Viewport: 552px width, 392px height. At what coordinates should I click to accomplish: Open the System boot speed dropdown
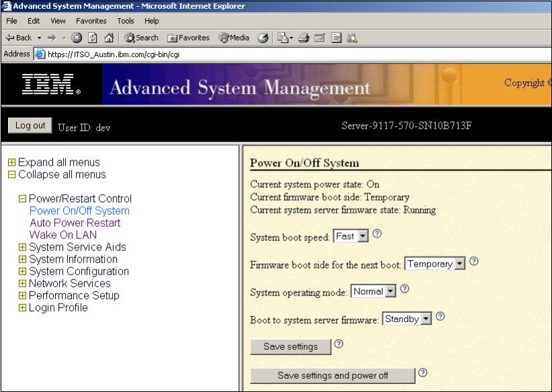[x=351, y=236]
